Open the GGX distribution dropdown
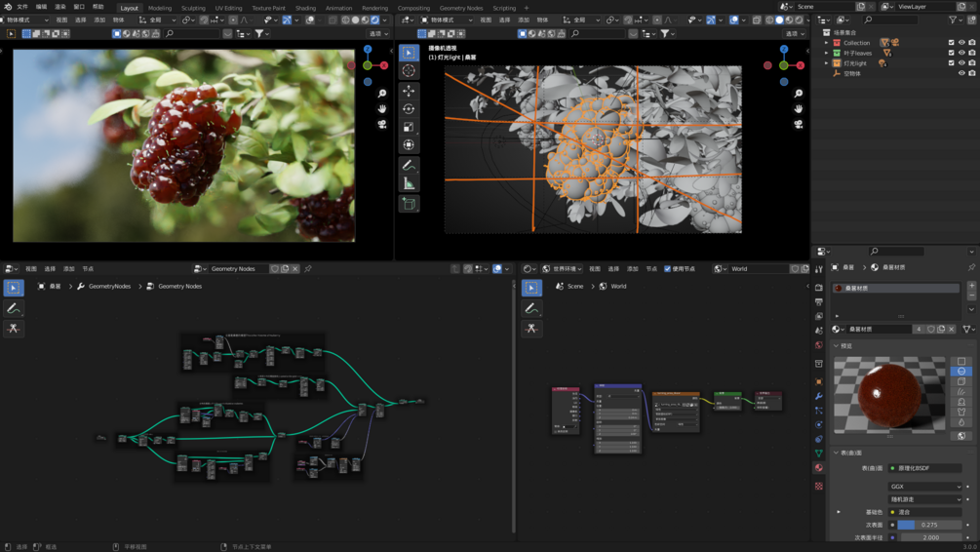 click(925, 487)
